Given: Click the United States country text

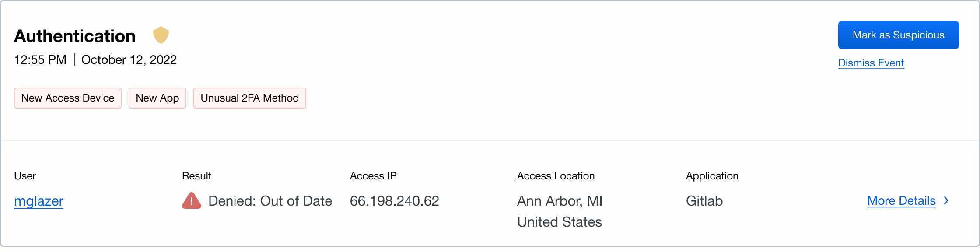Looking at the screenshot, I should pyautogui.click(x=560, y=222).
